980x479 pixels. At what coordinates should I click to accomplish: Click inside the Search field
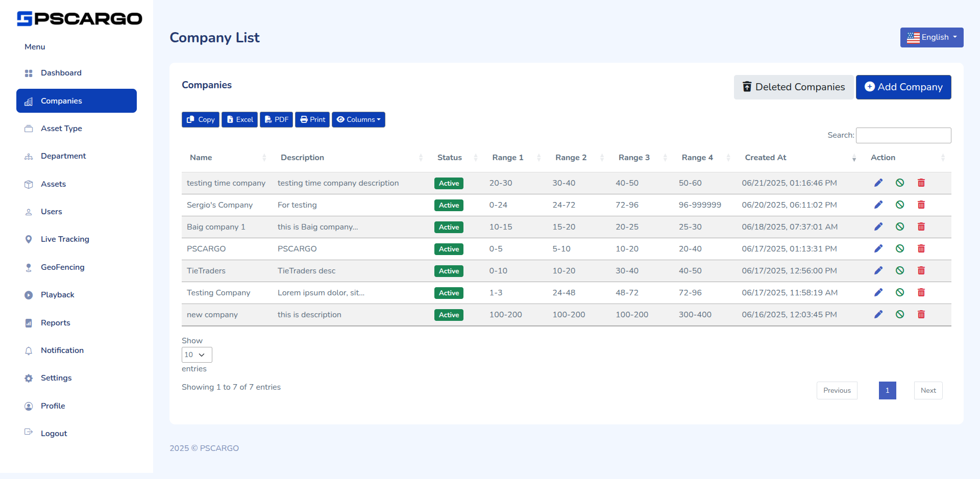[903, 135]
